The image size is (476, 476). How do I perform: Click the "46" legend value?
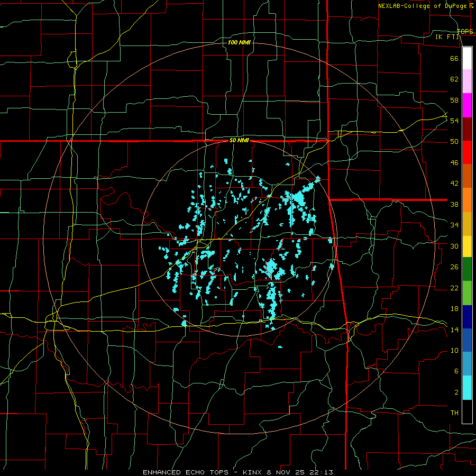454,163
